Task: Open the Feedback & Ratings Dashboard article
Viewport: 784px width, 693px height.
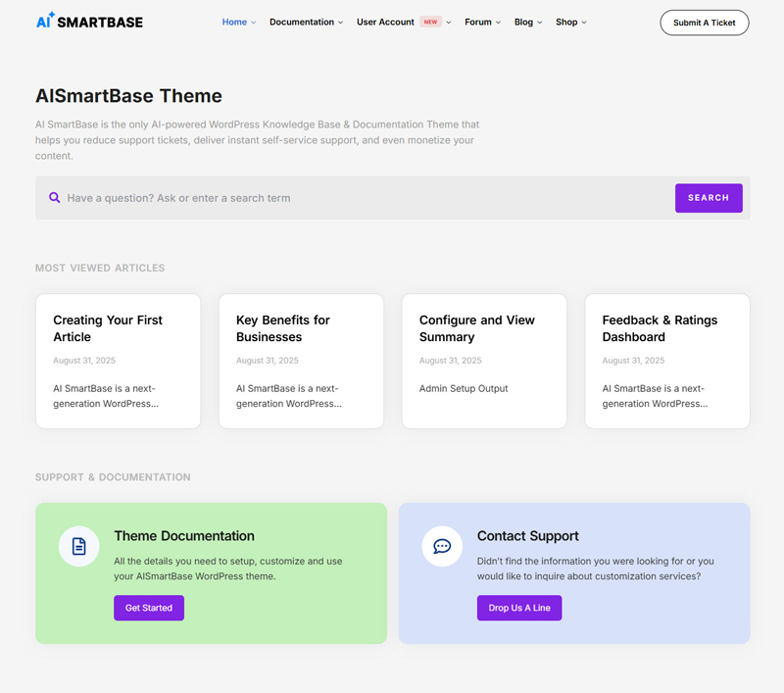Action: (x=660, y=328)
